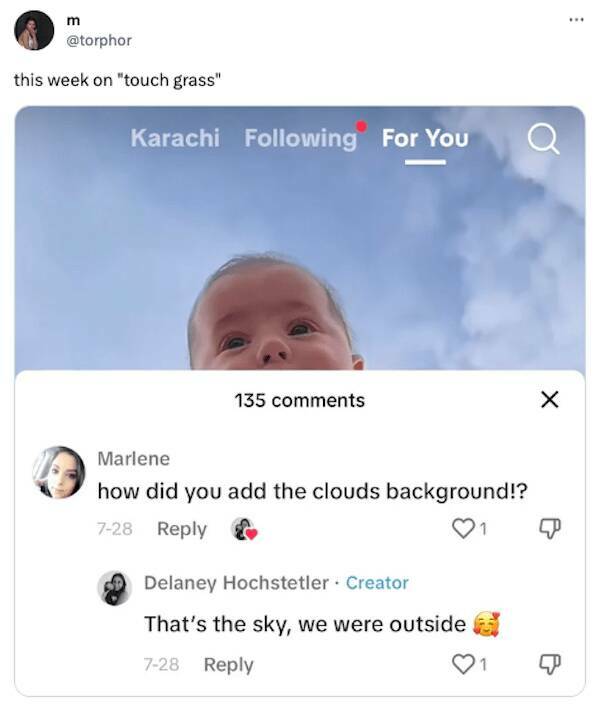The height and width of the screenshot is (711, 600).
Task: Open Marlene's profile avatar
Action: pyautogui.click(x=59, y=472)
